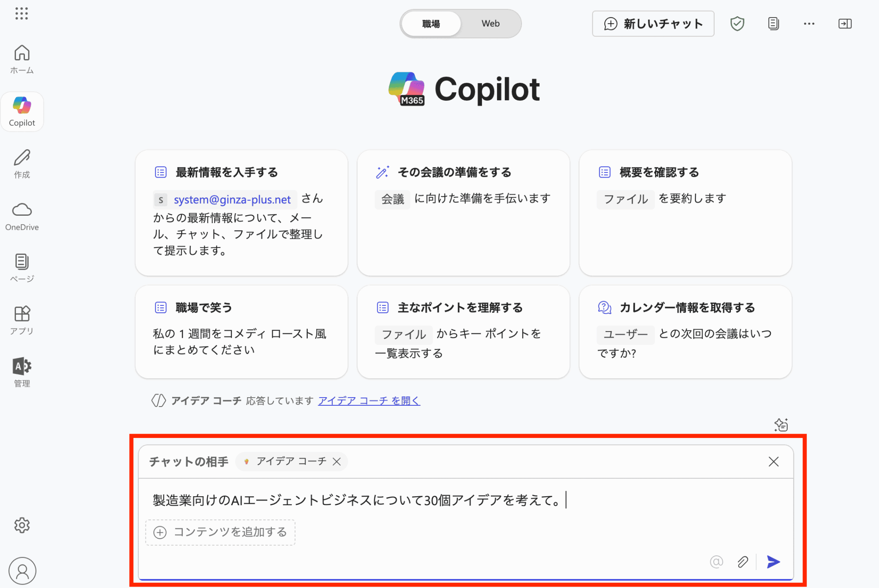Go to ホーム in the sidebar

22,59
